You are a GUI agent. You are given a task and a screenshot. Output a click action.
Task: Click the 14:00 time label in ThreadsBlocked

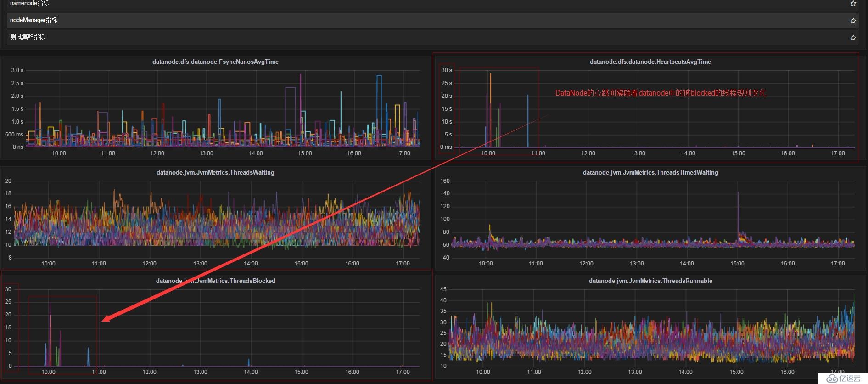251,372
